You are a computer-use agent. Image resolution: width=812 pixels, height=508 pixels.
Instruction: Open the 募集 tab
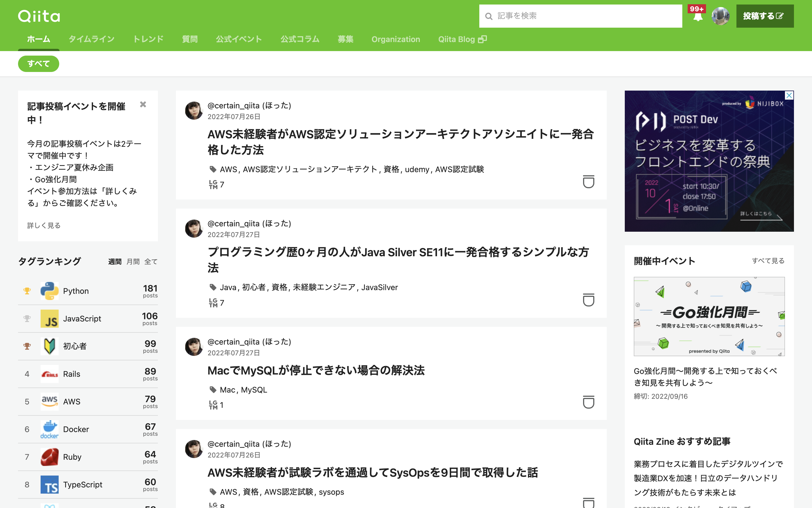click(x=345, y=39)
